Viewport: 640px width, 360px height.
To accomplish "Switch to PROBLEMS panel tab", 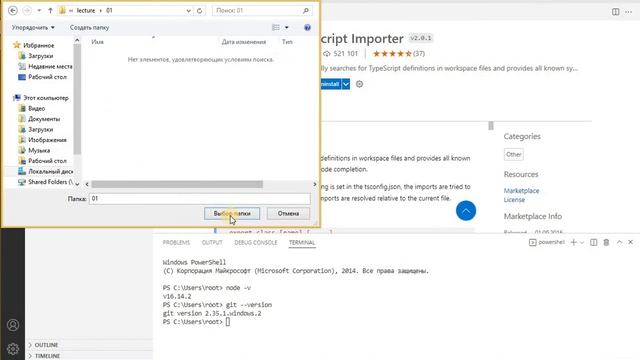I will [176, 242].
